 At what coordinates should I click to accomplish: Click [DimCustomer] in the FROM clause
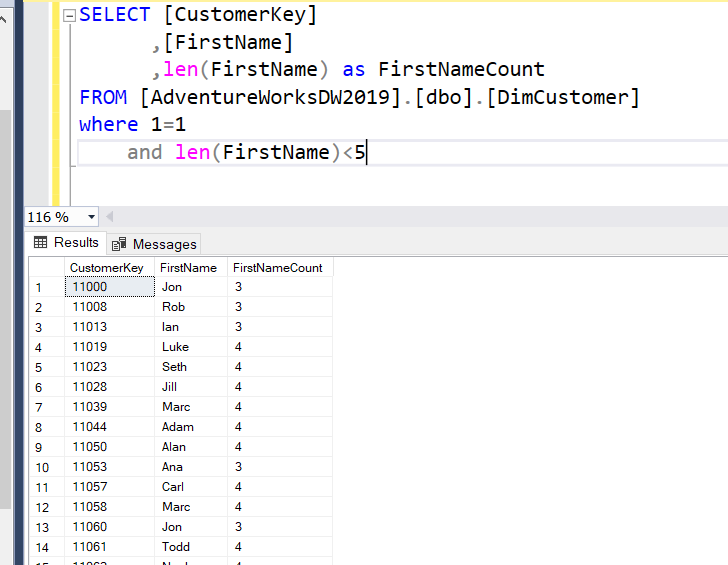563,97
